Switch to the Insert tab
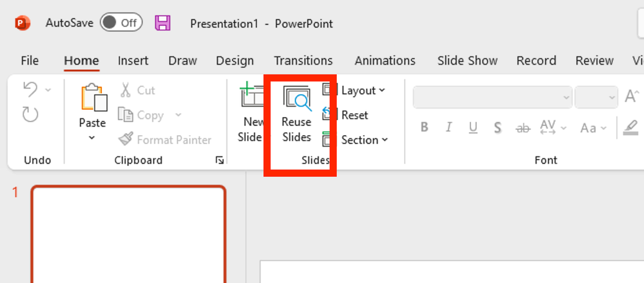The width and height of the screenshot is (644, 283). (133, 61)
